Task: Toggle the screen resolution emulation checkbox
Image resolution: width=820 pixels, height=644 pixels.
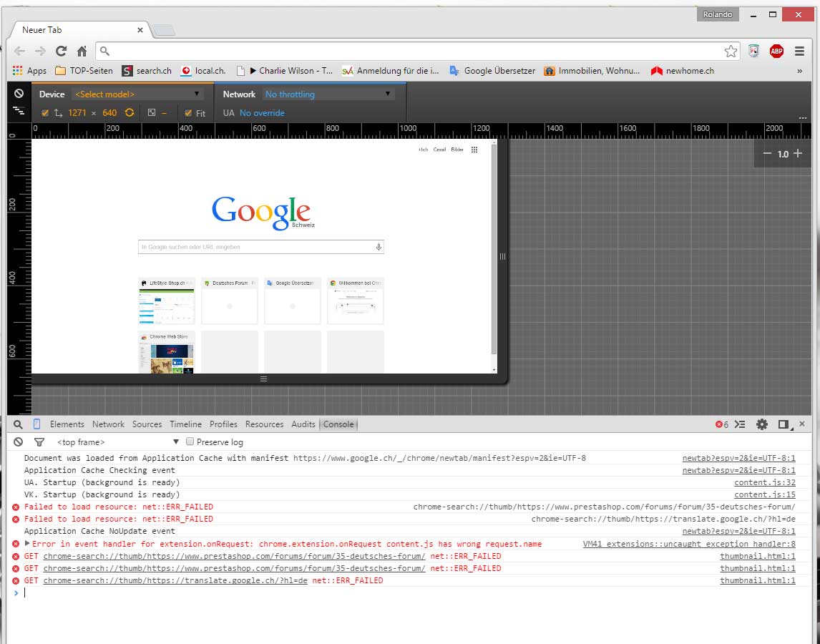Action: (45, 113)
